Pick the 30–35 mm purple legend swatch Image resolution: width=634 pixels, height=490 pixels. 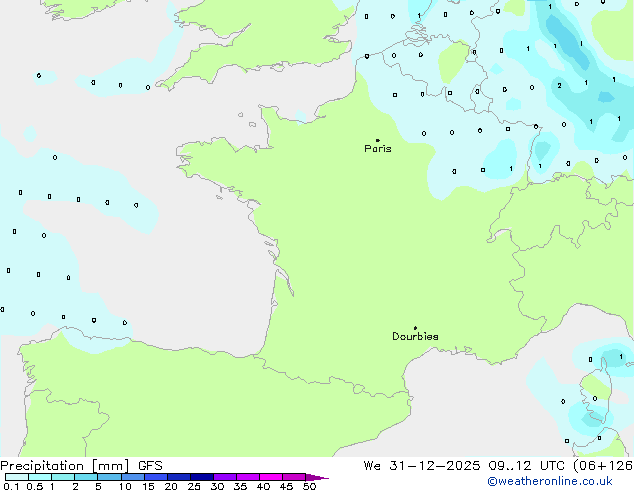click(x=225, y=477)
